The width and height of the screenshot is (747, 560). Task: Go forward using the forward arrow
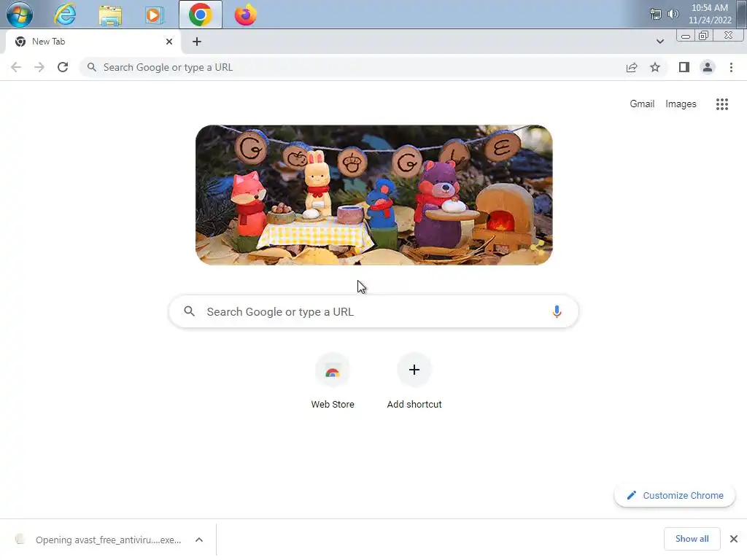39,67
